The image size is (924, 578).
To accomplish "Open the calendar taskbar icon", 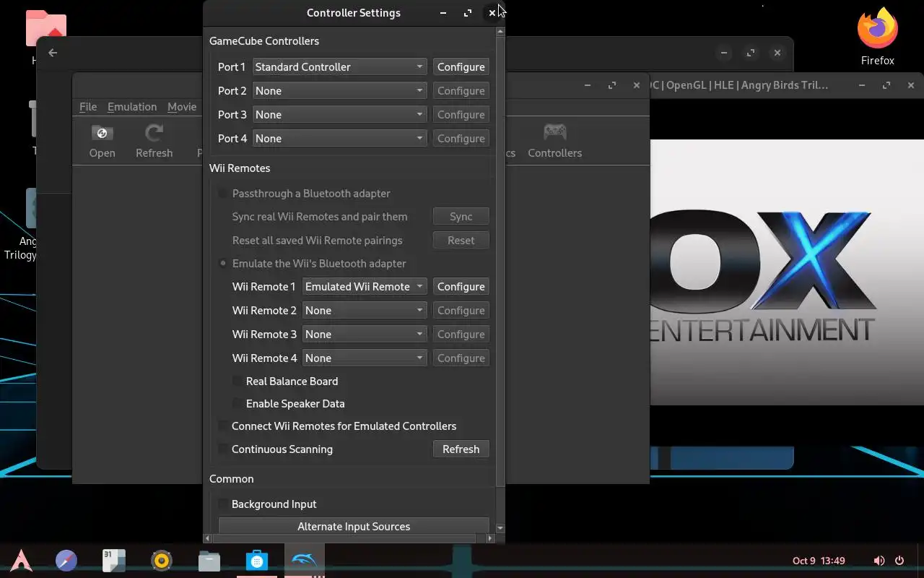I will click(x=114, y=561).
